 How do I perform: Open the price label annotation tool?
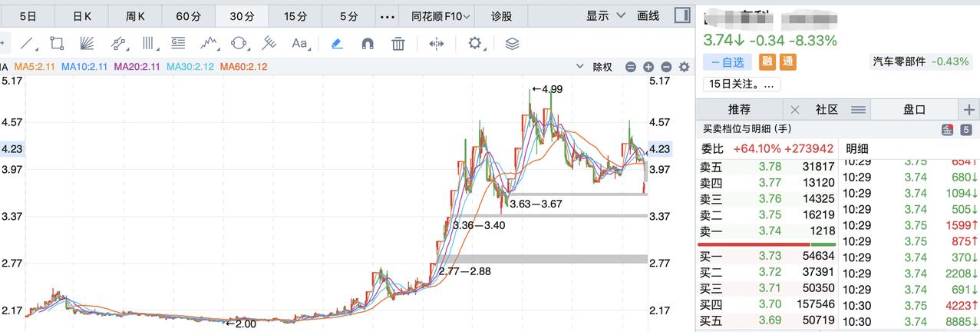pos(178,43)
